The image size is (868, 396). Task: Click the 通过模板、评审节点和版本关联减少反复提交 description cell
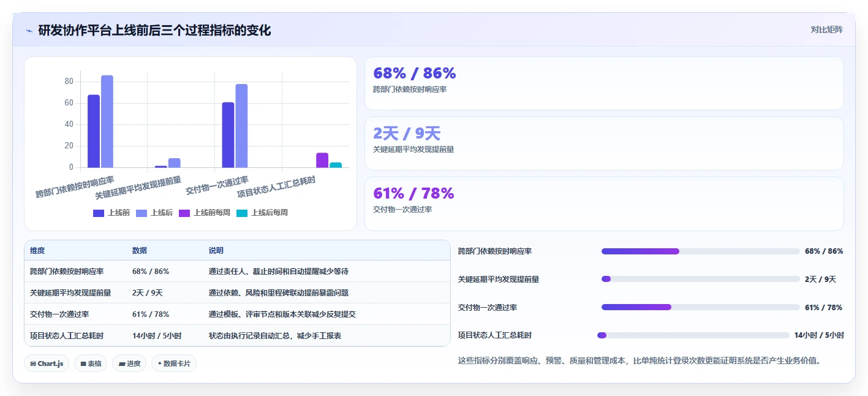pyautogui.click(x=282, y=314)
